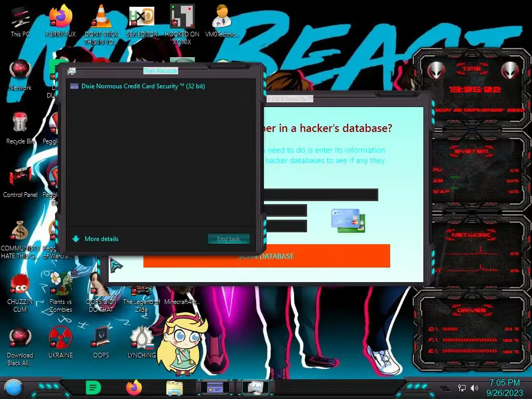Click the C:\ drive usage bar
The image size is (532, 399).
coord(450,329)
